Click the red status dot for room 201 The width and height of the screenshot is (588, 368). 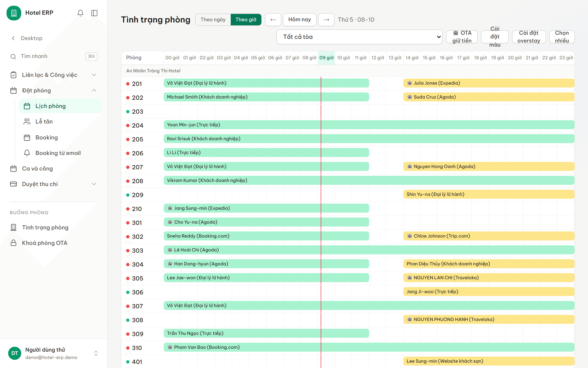[128, 84]
